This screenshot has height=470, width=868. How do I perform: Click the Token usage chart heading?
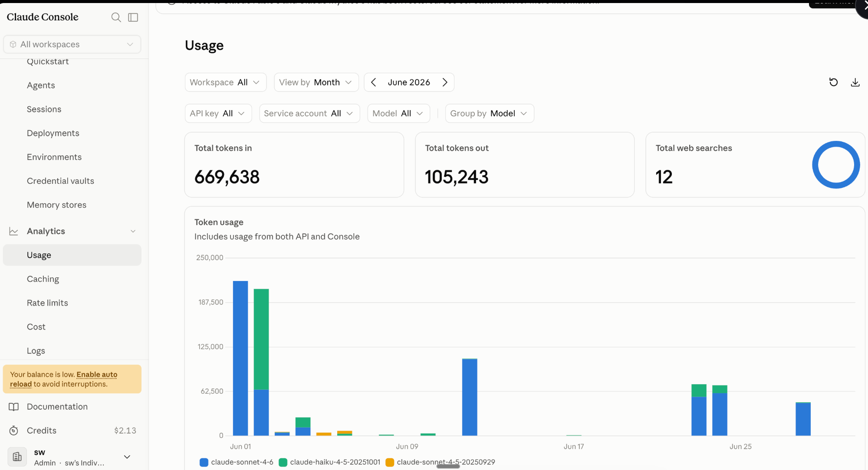click(219, 222)
